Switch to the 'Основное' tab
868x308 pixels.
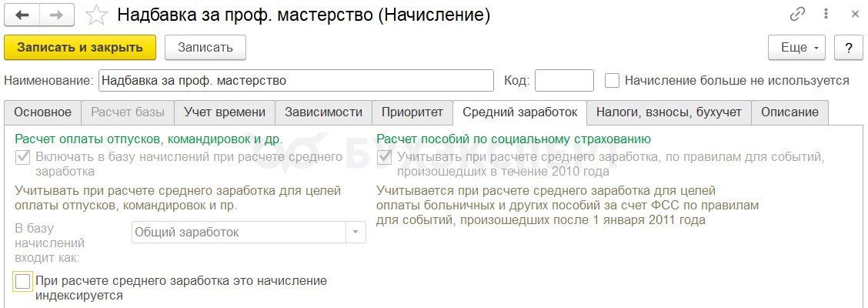pos(42,112)
